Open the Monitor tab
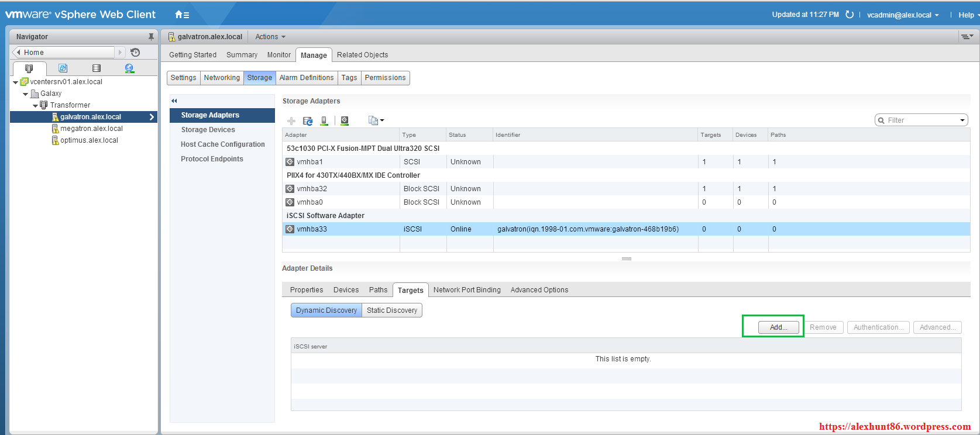The width and height of the screenshot is (980, 435). (x=279, y=55)
